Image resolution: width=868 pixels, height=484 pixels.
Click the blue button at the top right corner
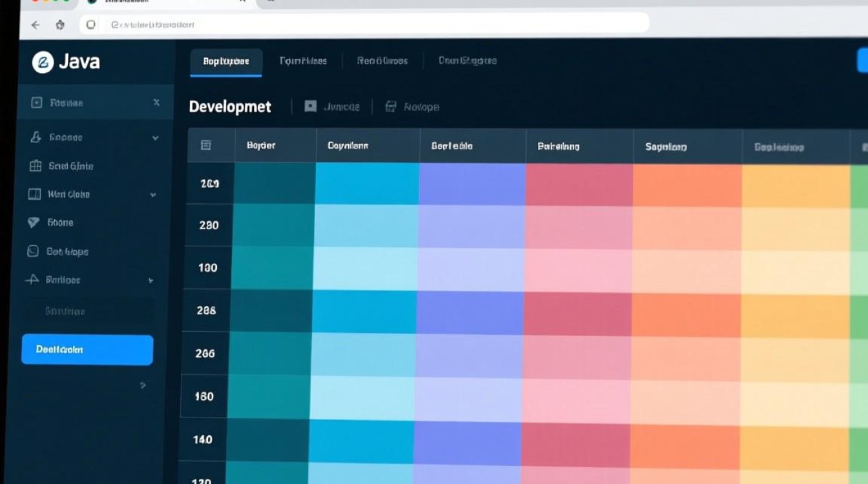pos(862,60)
